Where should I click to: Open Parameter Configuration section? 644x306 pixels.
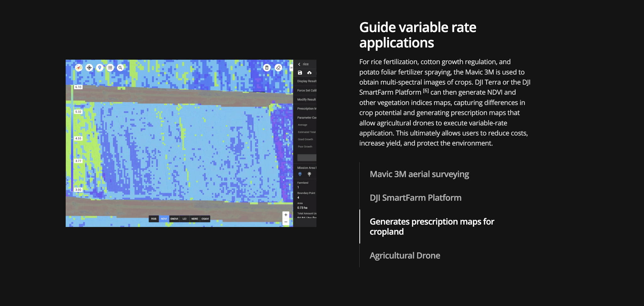(307, 118)
